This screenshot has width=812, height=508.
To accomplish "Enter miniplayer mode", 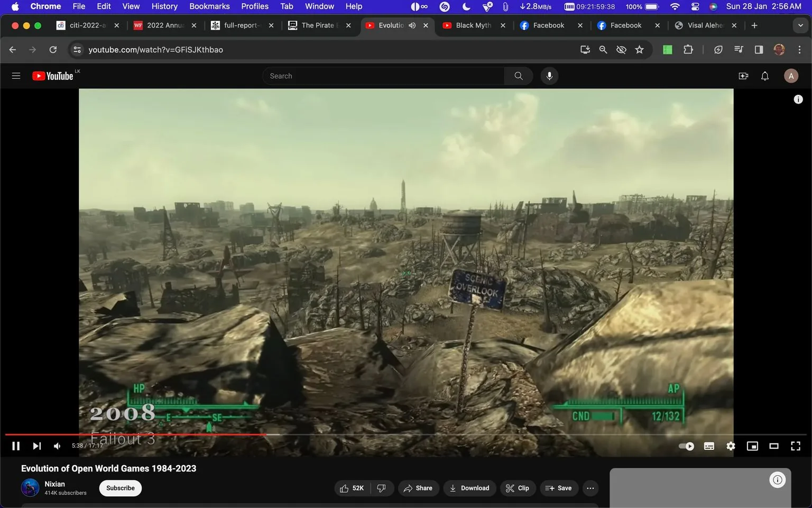I will click(752, 446).
